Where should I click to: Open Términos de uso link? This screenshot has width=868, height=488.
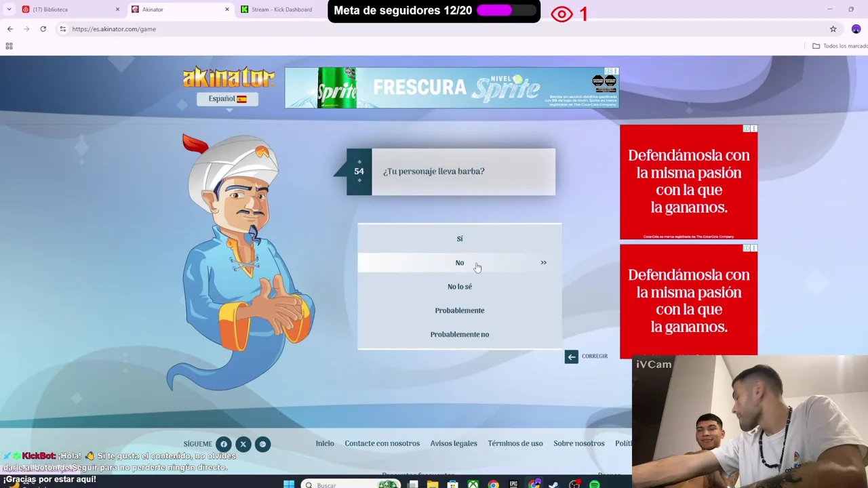tap(515, 443)
